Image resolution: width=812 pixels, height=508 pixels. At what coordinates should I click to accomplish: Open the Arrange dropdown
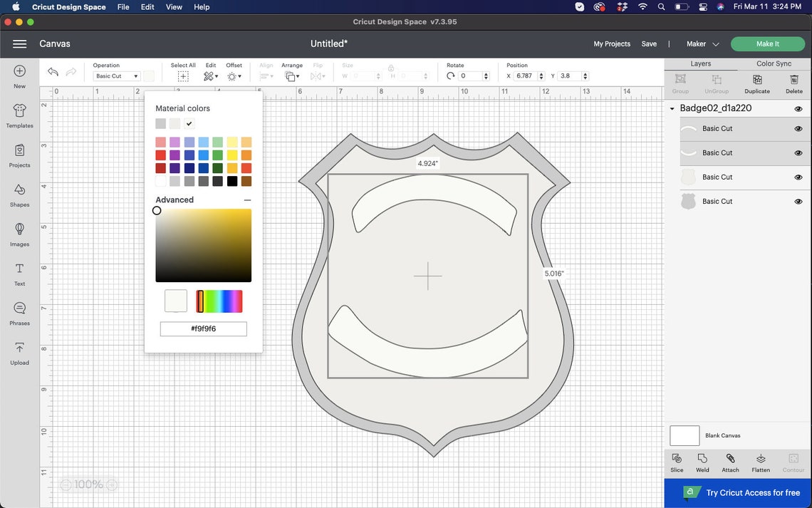[292, 76]
